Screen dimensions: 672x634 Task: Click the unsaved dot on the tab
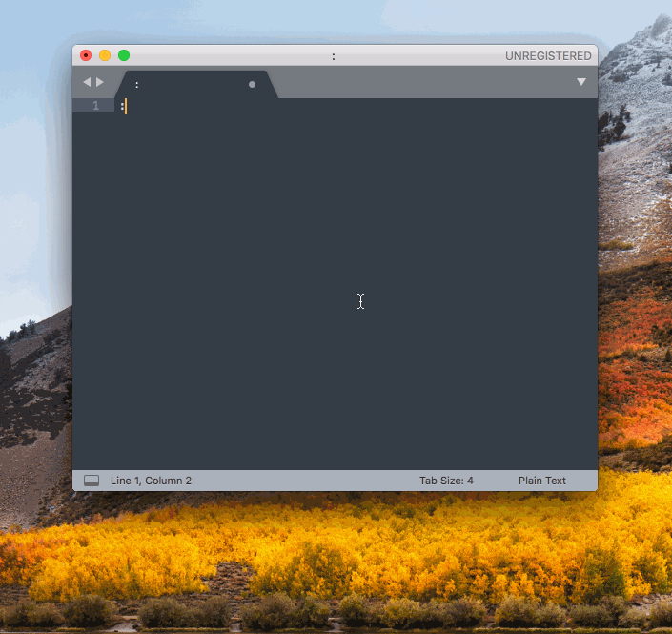pyautogui.click(x=252, y=84)
